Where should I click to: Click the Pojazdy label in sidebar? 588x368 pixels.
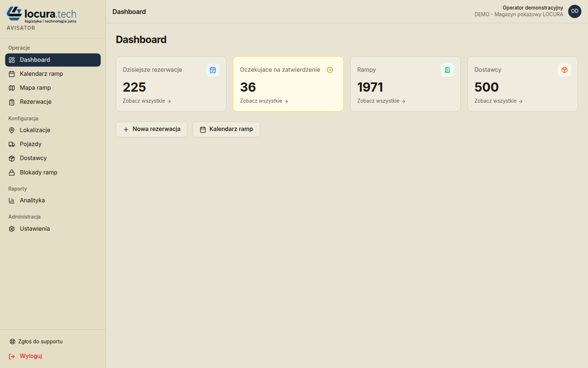31,144
